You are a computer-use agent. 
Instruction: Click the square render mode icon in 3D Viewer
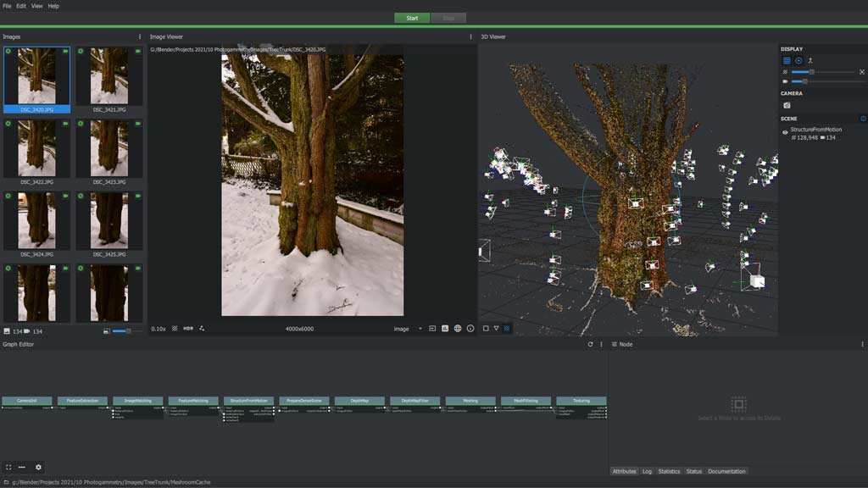[486, 328]
